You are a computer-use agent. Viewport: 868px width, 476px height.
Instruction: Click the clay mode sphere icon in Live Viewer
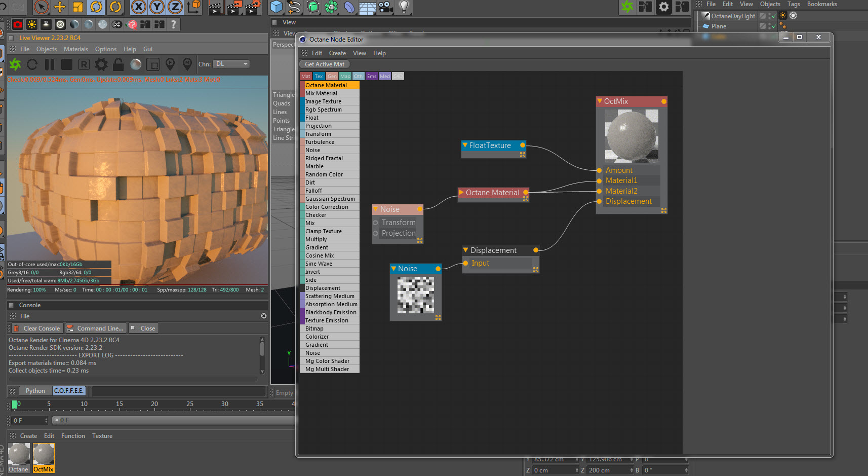tap(136, 64)
